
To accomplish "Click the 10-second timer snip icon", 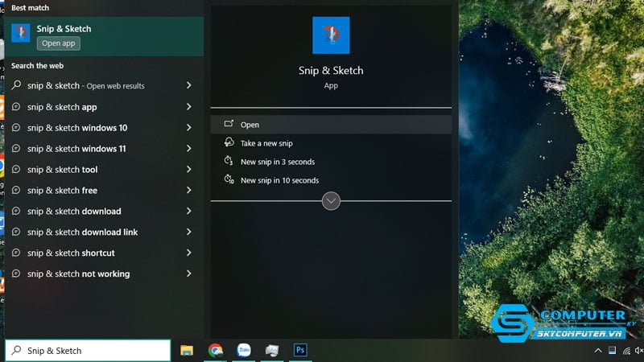I will (229, 179).
